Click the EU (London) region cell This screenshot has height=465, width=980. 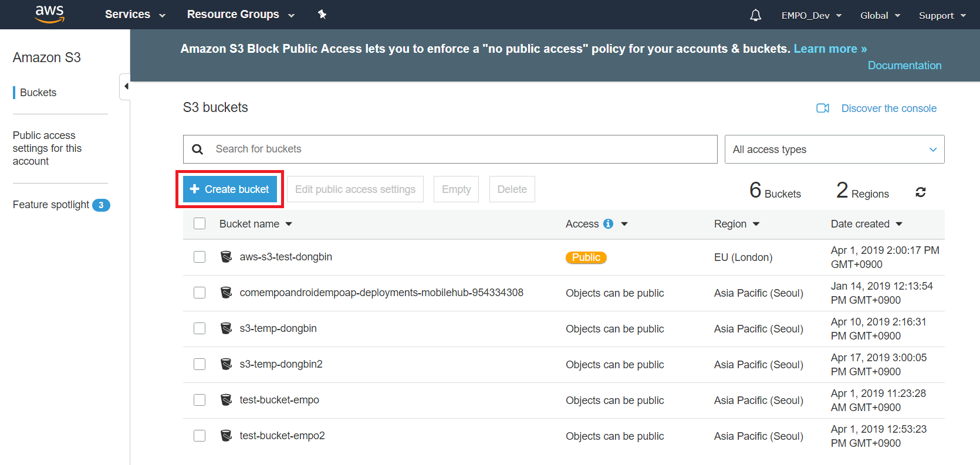pyautogui.click(x=743, y=257)
